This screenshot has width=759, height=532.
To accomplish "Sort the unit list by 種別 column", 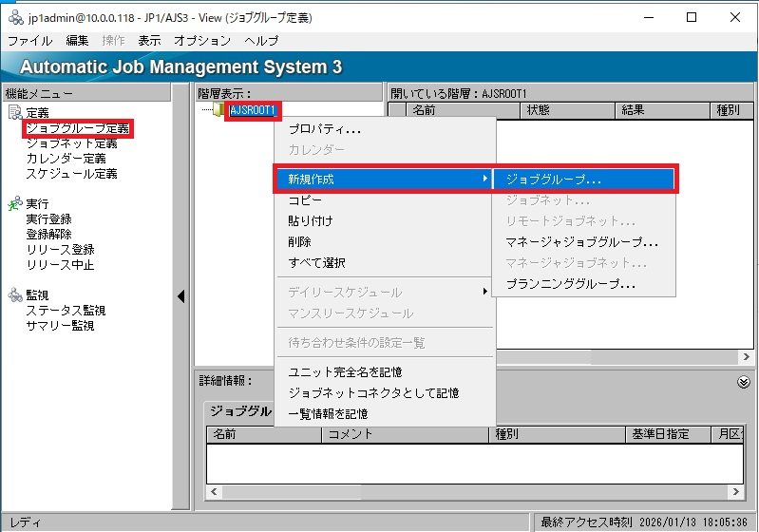I will [x=731, y=110].
